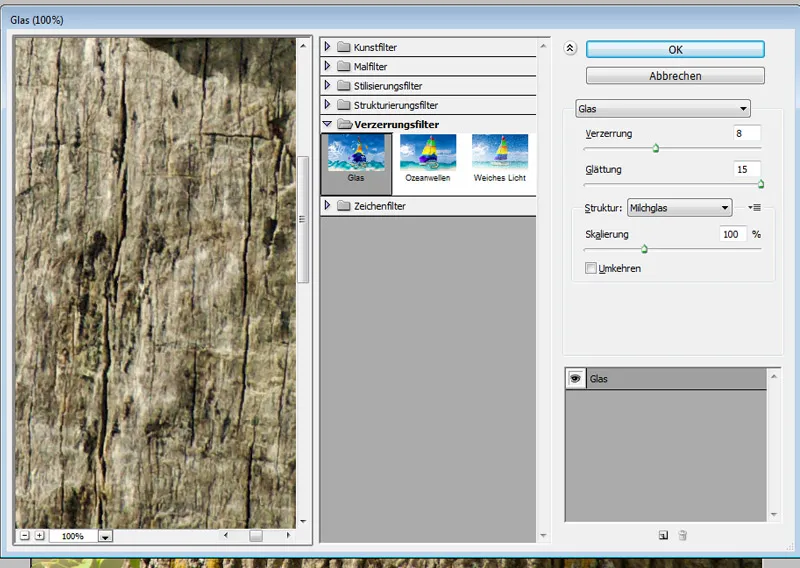
Task: Open the Struktur Milchglas dropdown
Action: pos(680,208)
